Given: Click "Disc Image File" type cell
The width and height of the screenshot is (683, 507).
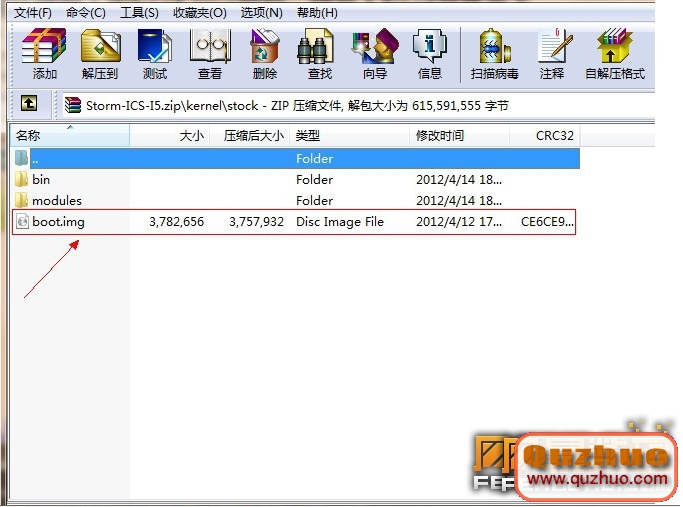Looking at the screenshot, I should [x=340, y=222].
